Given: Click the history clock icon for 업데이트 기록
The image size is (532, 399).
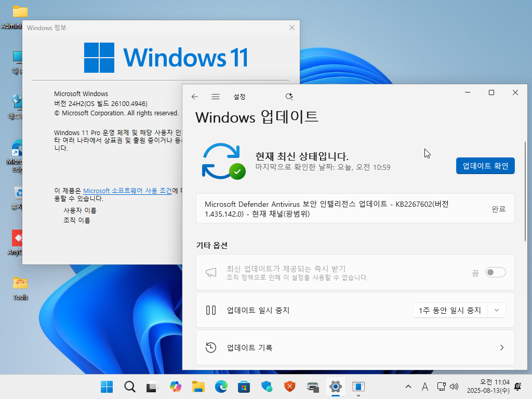Looking at the screenshot, I should click(x=211, y=348).
